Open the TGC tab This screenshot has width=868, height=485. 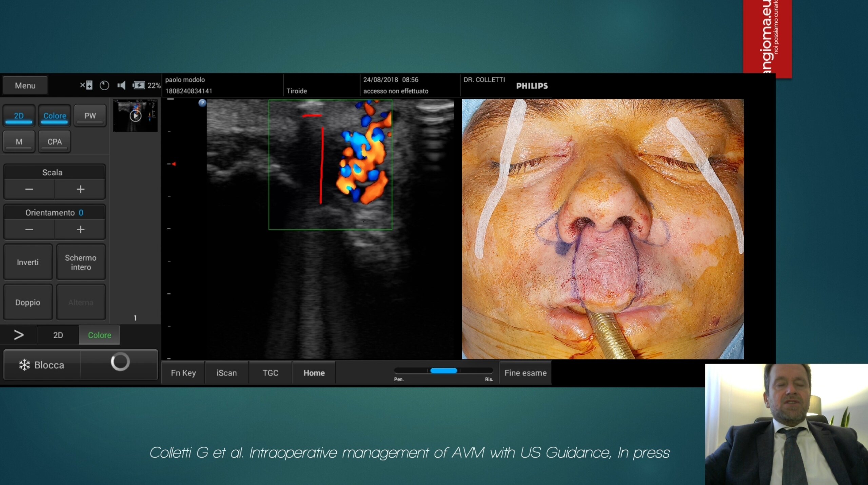coord(270,373)
